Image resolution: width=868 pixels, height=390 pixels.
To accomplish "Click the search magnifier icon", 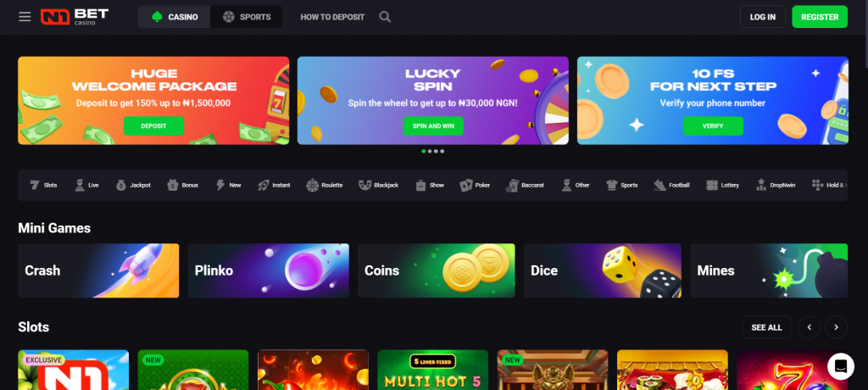I will [385, 17].
